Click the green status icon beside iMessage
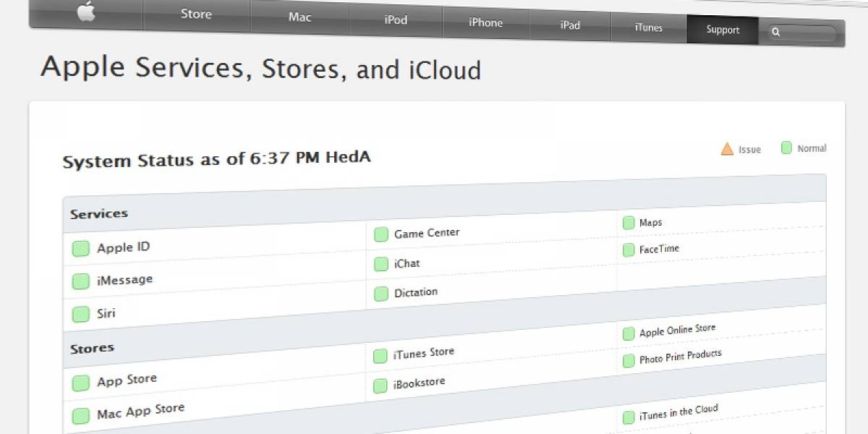This screenshot has height=434, width=868. coord(80,281)
